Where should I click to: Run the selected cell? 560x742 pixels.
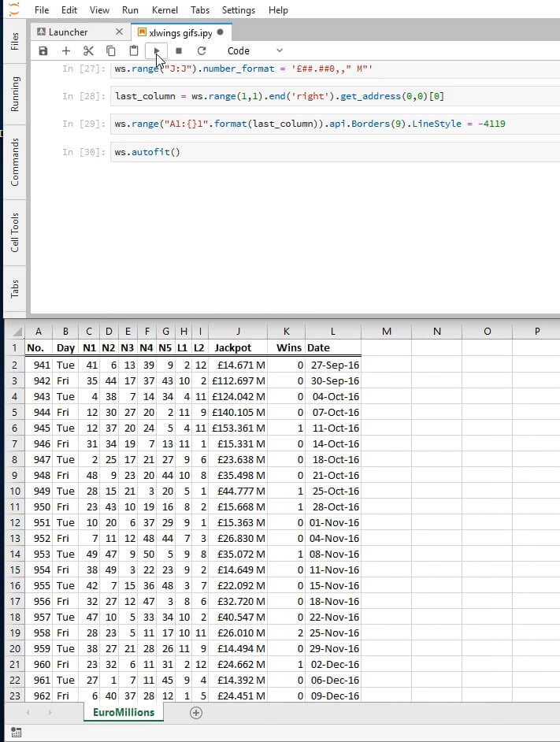157,50
